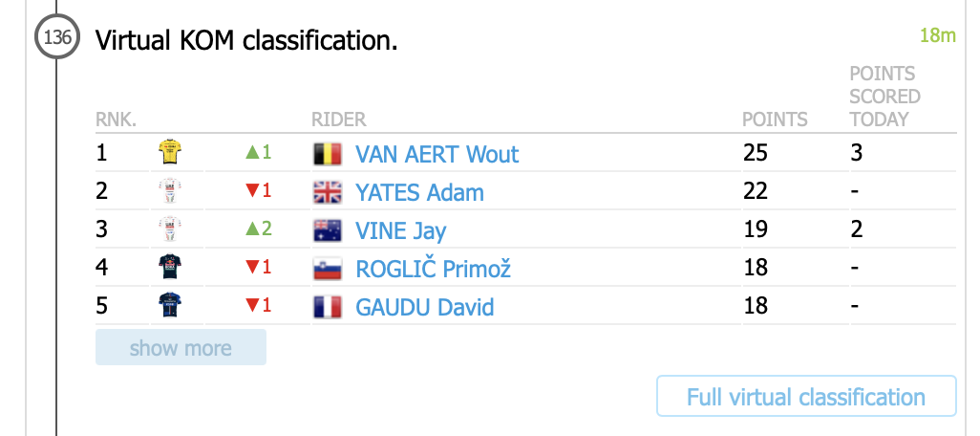Image resolution: width=980 pixels, height=436 pixels.
Task: Click Jay Vine's white team jersey icon
Action: click(170, 229)
